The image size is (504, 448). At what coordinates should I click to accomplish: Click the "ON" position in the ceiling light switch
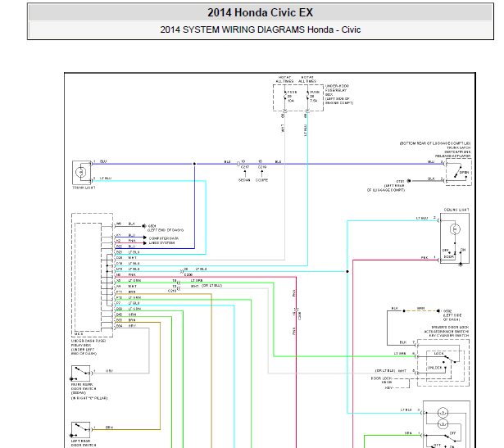point(463,250)
